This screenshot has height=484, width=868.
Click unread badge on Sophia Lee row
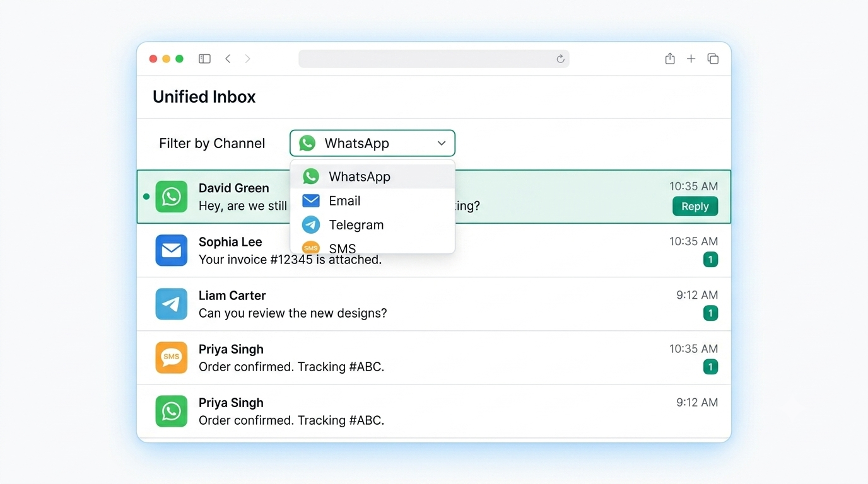[710, 260]
